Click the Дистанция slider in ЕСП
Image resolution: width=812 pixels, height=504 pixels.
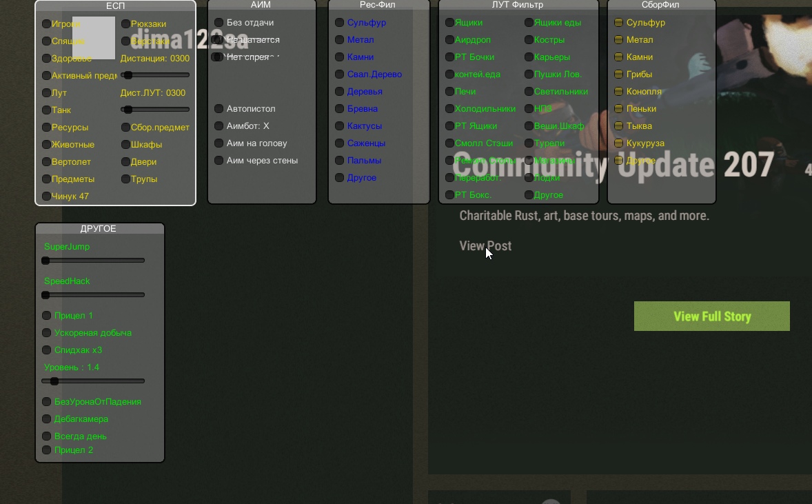coord(155,75)
